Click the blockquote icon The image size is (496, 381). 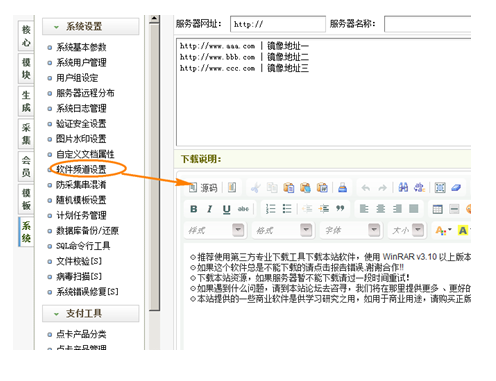point(340,209)
